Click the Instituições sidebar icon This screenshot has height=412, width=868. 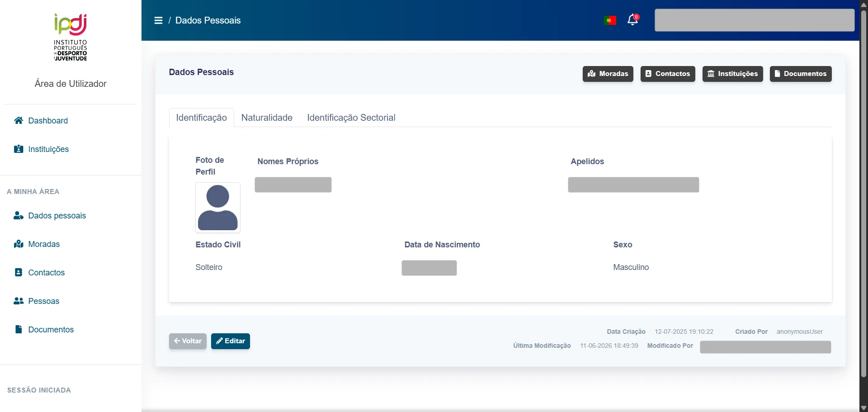19,149
